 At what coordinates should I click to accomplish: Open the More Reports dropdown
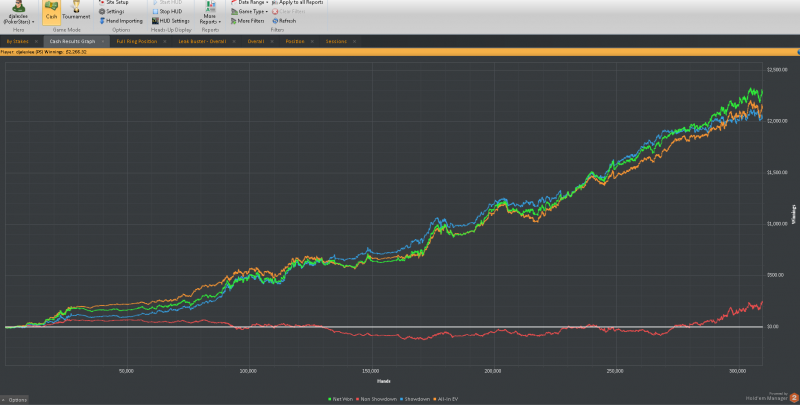tap(209, 17)
